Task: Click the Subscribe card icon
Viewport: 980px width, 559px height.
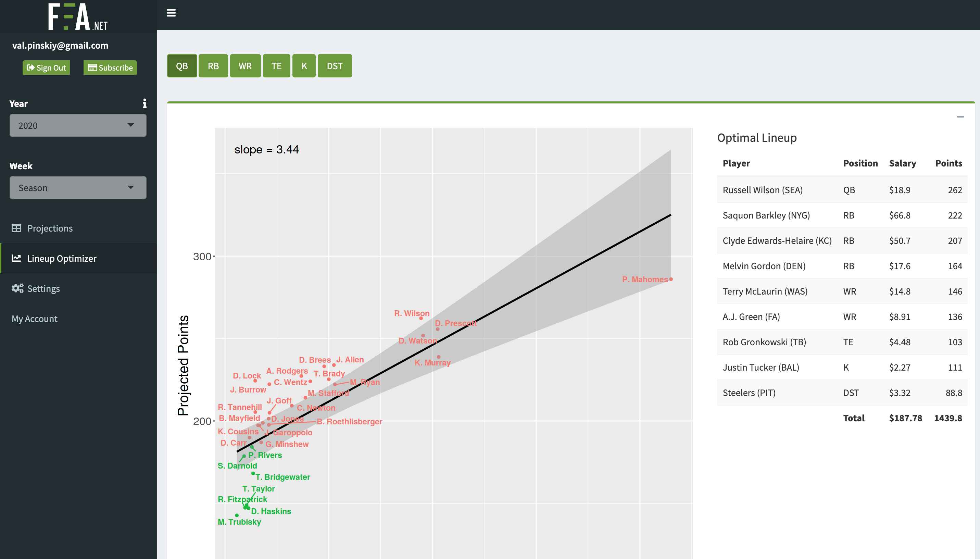Action: pos(92,67)
